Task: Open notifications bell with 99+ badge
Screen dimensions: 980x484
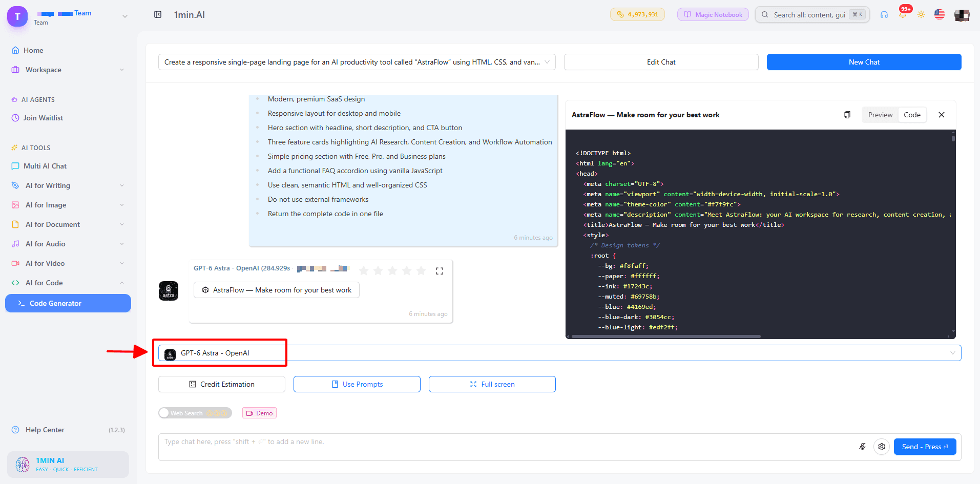Action: [x=903, y=14]
